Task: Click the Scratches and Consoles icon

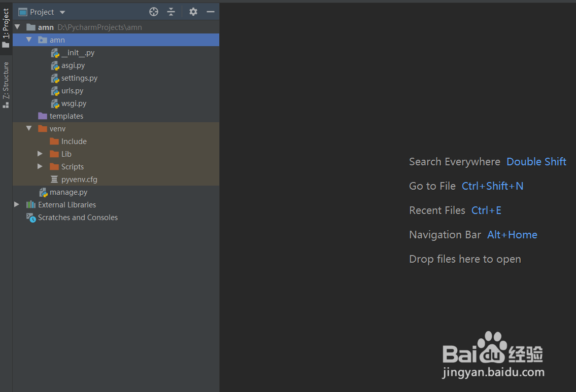Action: coord(31,218)
